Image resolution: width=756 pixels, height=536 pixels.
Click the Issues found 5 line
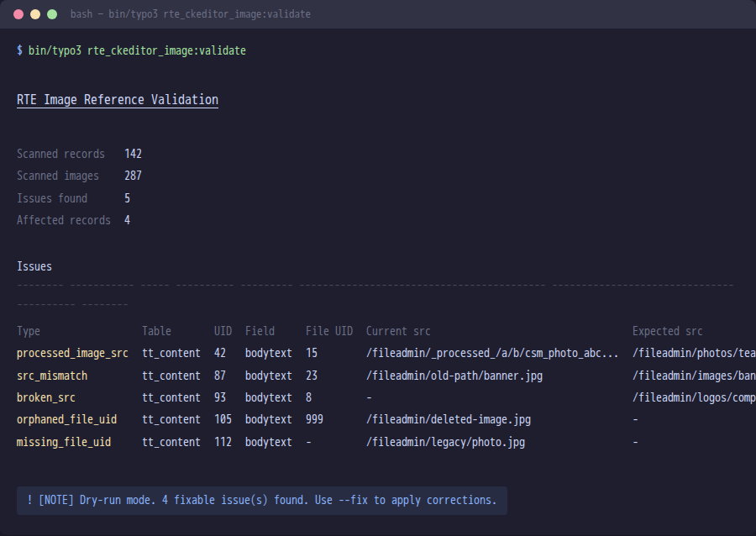tap(71, 197)
